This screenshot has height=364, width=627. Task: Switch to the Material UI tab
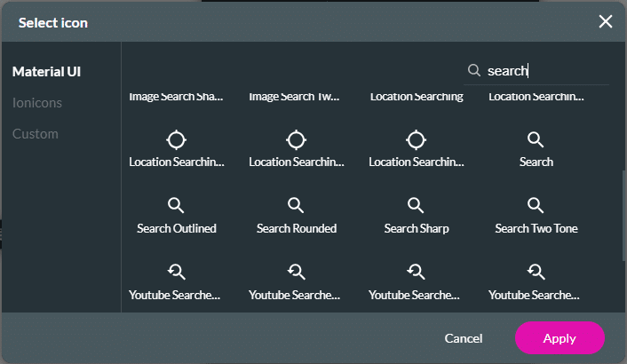pyautogui.click(x=53, y=71)
